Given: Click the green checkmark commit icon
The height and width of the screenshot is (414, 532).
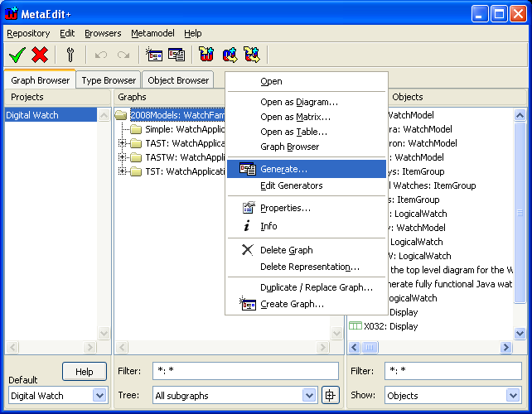Looking at the screenshot, I should point(17,55).
